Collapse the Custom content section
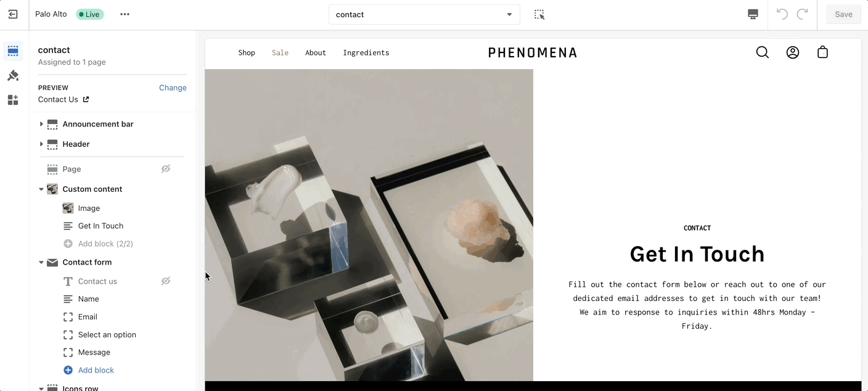 click(x=41, y=189)
